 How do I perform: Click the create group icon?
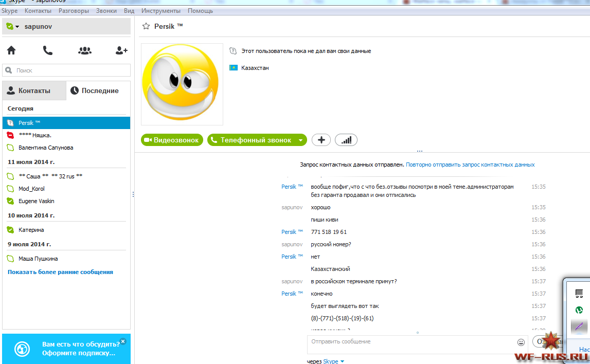point(85,50)
